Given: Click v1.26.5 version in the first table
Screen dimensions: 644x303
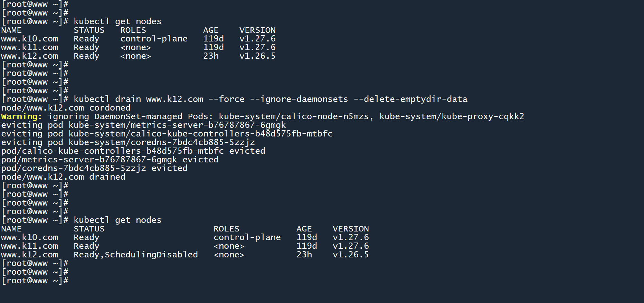Looking at the screenshot, I should click(x=257, y=56).
